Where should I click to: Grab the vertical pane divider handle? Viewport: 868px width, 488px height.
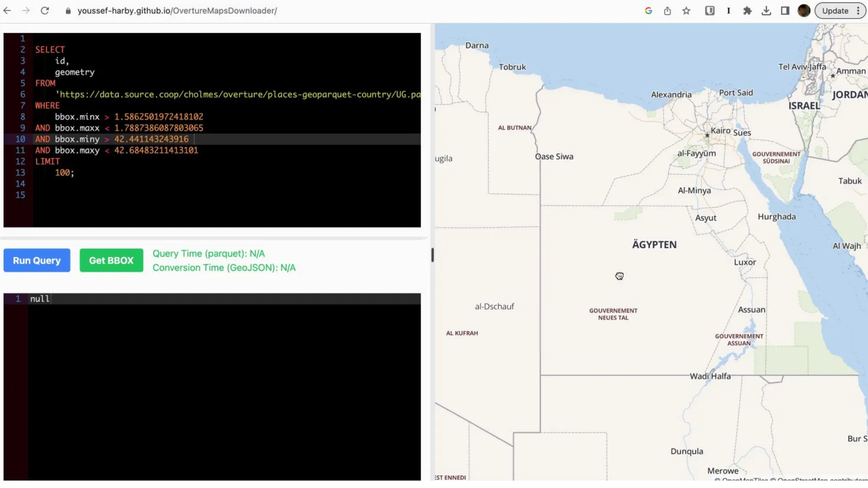coord(432,255)
